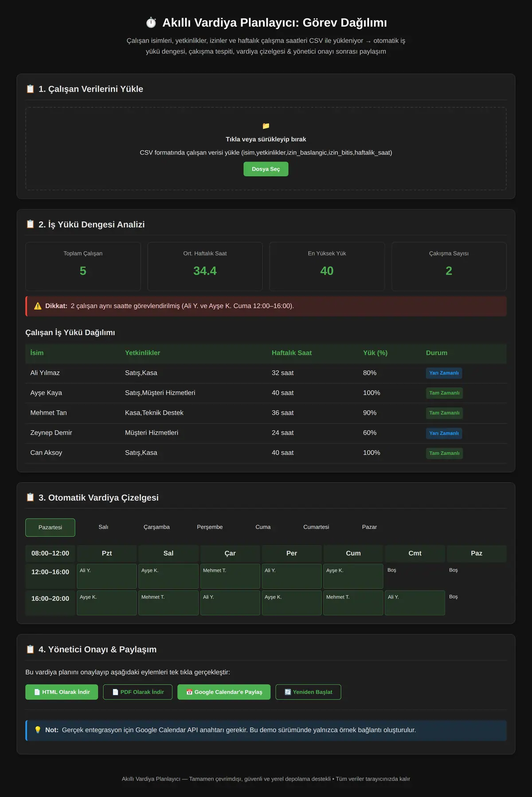The width and height of the screenshot is (532, 797).
Task: Click the lightbulb icon in the Not box
Action: pyautogui.click(x=38, y=730)
